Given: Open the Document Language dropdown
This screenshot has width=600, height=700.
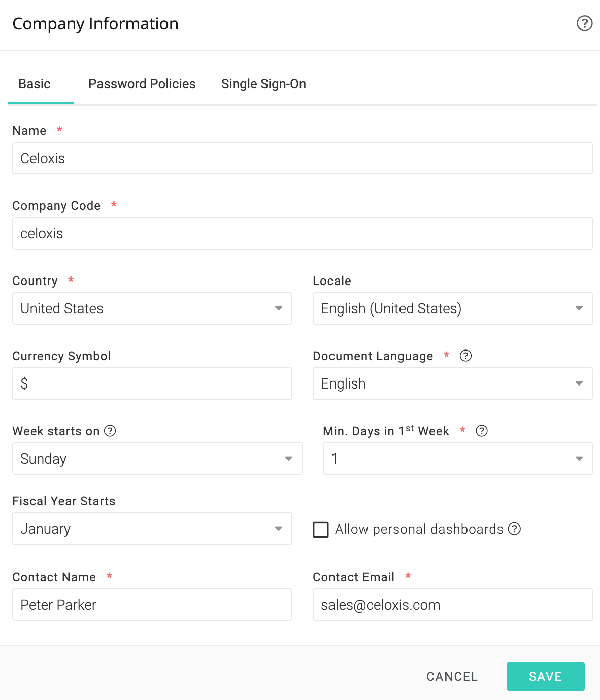Looking at the screenshot, I should coord(453,383).
